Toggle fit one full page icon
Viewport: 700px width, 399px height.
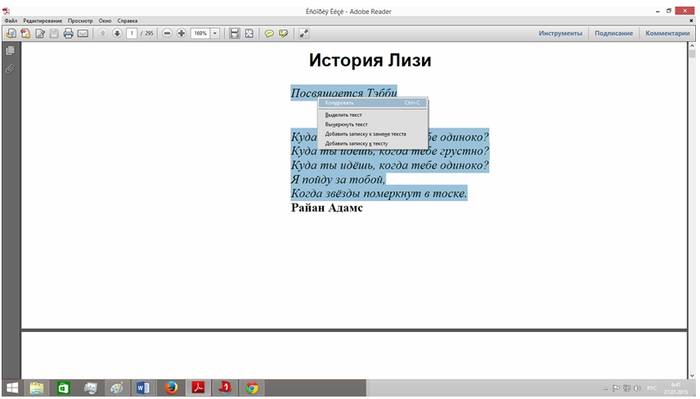tap(249, 33)
